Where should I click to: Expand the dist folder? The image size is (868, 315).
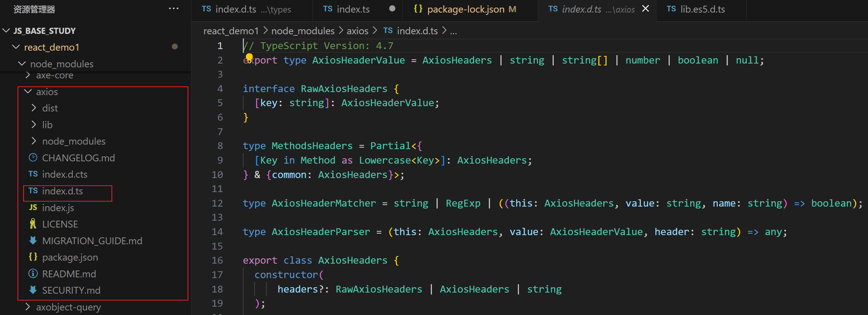34,108
